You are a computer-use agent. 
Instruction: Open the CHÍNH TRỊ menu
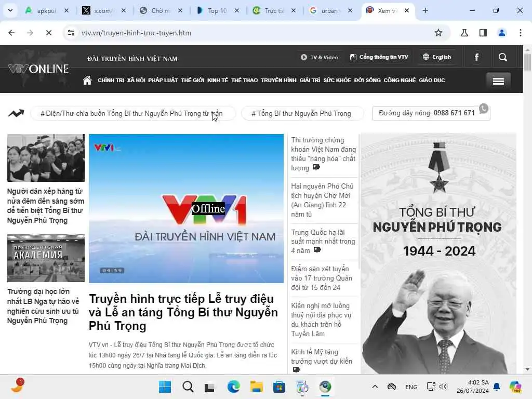[x=111, y=81]
